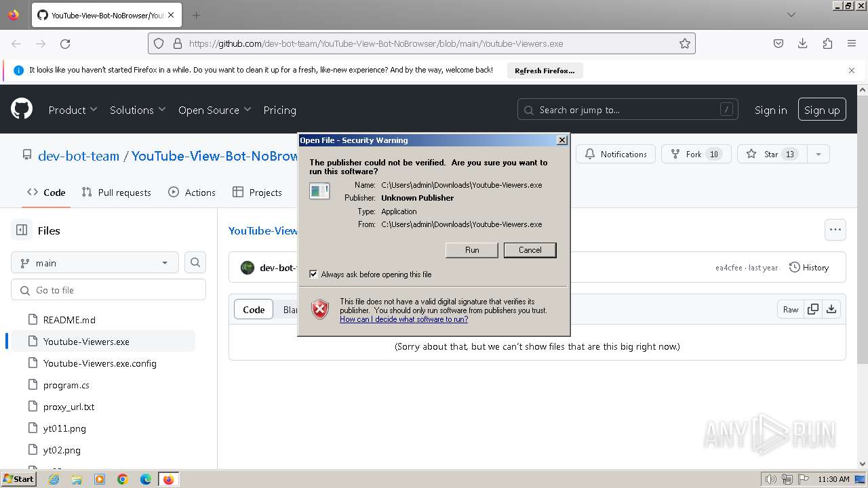View the Raw file
This screenshot has width=868, height=488.
791,309
